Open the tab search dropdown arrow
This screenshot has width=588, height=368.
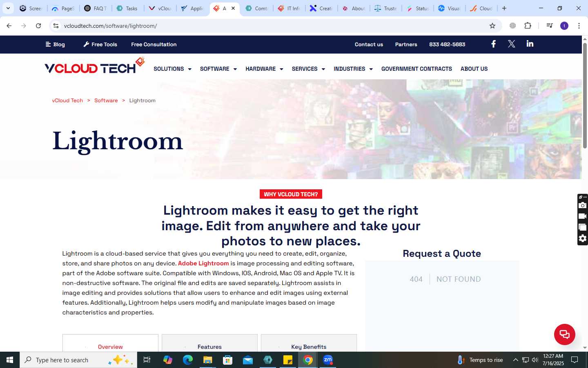(x=8, y=8)
